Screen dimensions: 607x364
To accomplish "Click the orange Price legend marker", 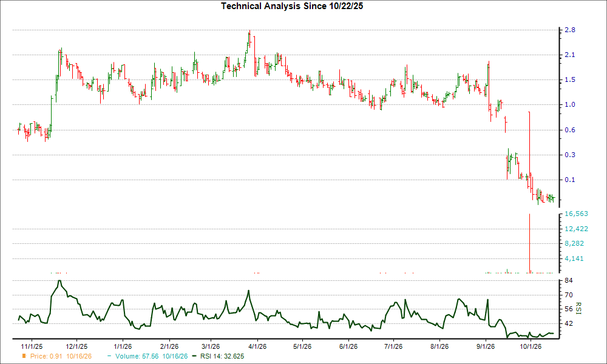I will coord(24,356).
